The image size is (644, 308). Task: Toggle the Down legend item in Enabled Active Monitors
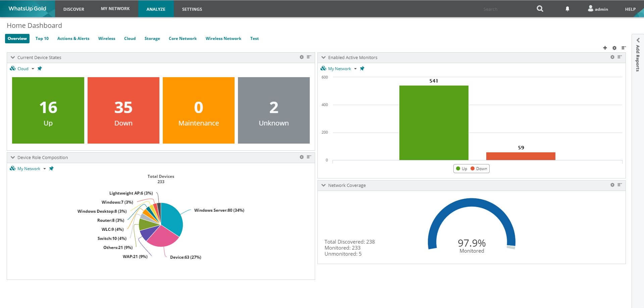pos(480,168)
